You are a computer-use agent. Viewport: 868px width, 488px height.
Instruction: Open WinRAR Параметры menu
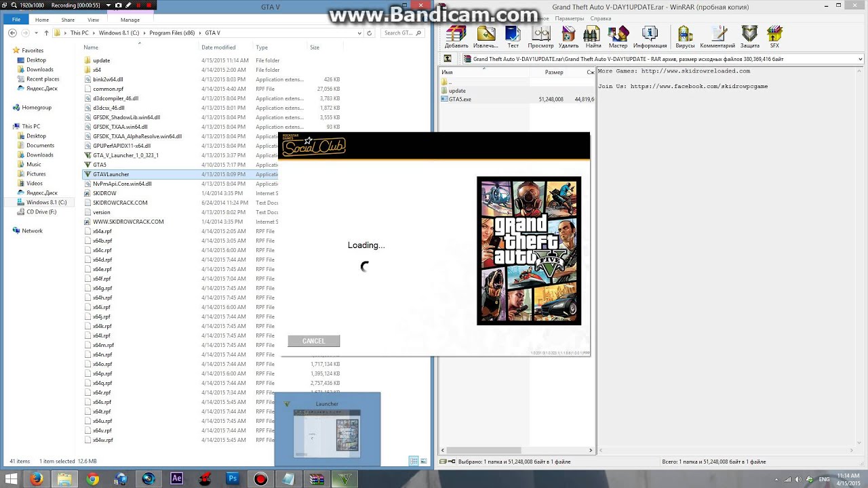click(x=570, y=18)
